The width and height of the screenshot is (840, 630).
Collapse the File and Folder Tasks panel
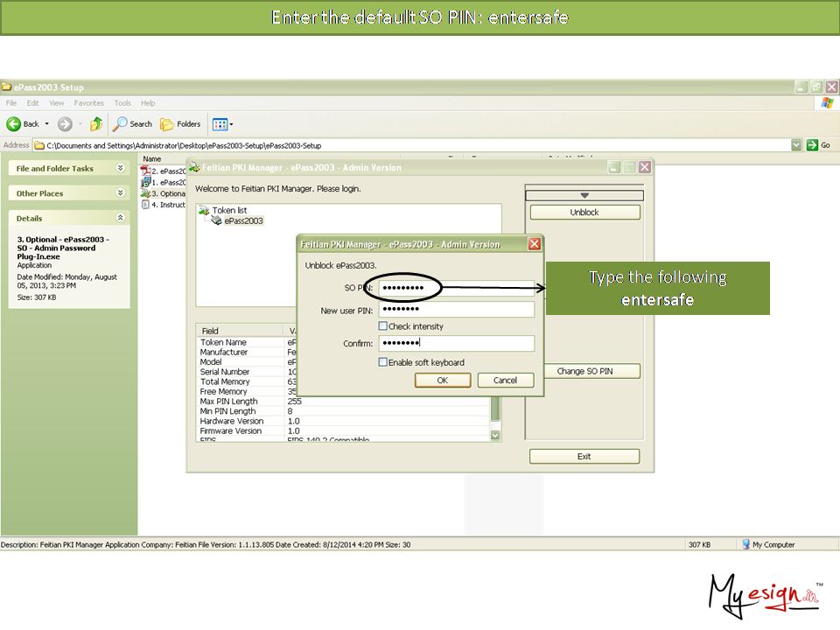[x=121, y=168]
